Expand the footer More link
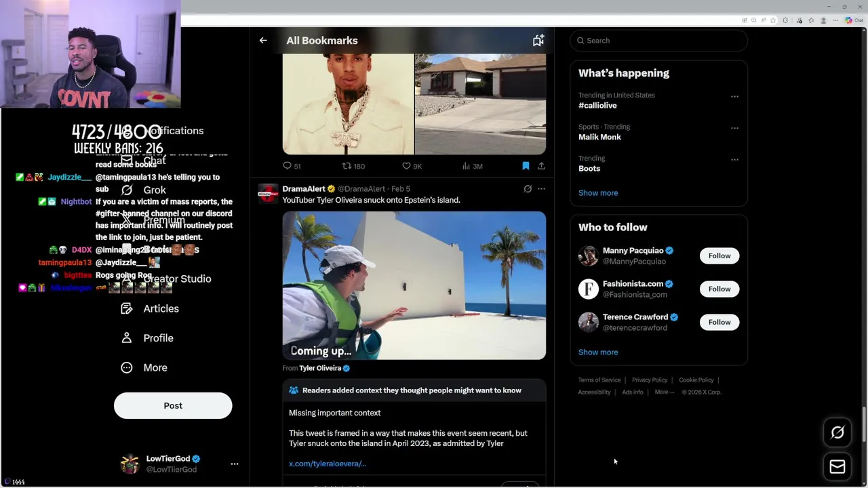The height and width of the screenshot is (488, 868). tap(665, 392)
